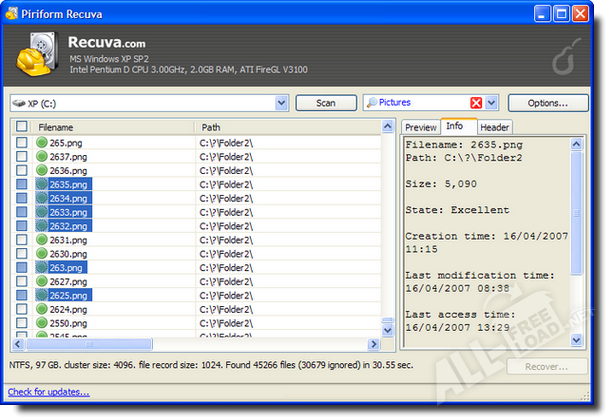This screenshot has height=417, width=606.
Task: Open the Check for updates link
Action: [49, 391]
